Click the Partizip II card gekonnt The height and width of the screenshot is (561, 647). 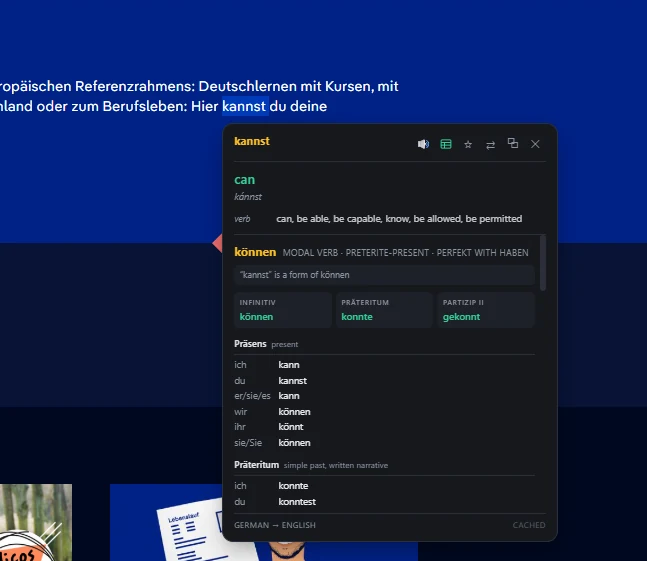click(x=486, y=310)
